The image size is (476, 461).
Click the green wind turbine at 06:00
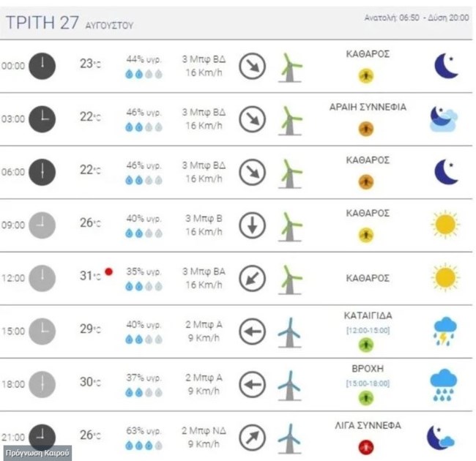click(x=291, y=173)
